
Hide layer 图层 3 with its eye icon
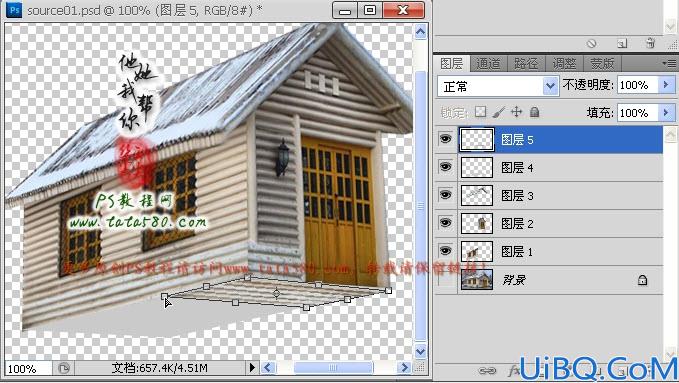coord(445,195)
